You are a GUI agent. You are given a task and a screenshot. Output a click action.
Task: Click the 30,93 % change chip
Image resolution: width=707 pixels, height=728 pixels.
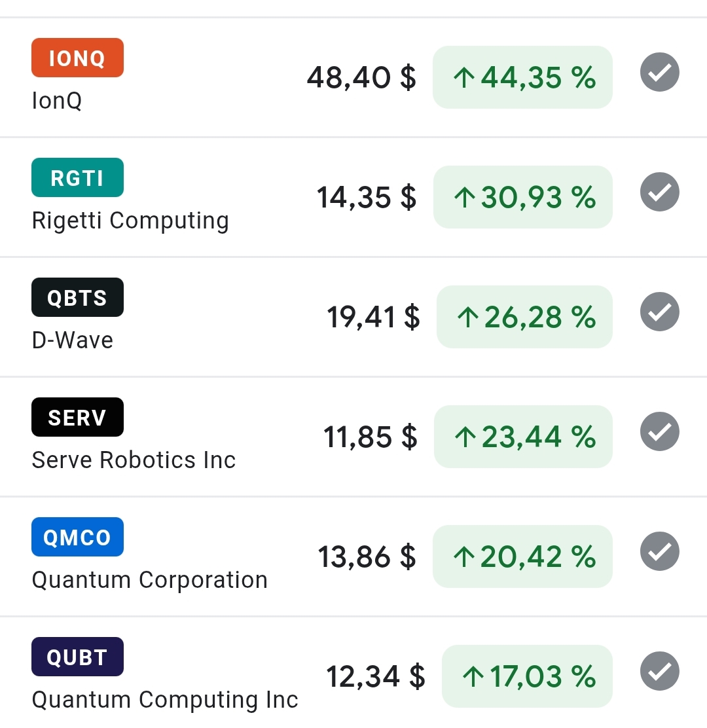click(522, 197)
